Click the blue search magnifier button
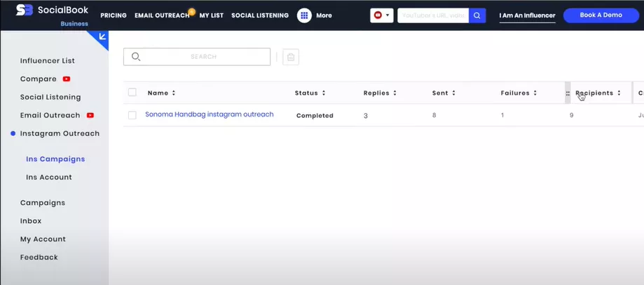 coord(477,15)
